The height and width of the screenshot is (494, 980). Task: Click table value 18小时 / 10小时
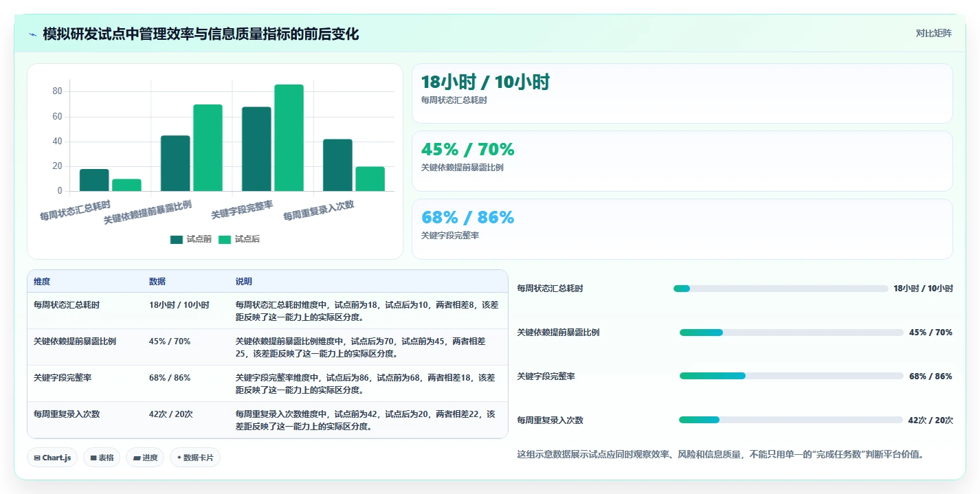point(179,305)
